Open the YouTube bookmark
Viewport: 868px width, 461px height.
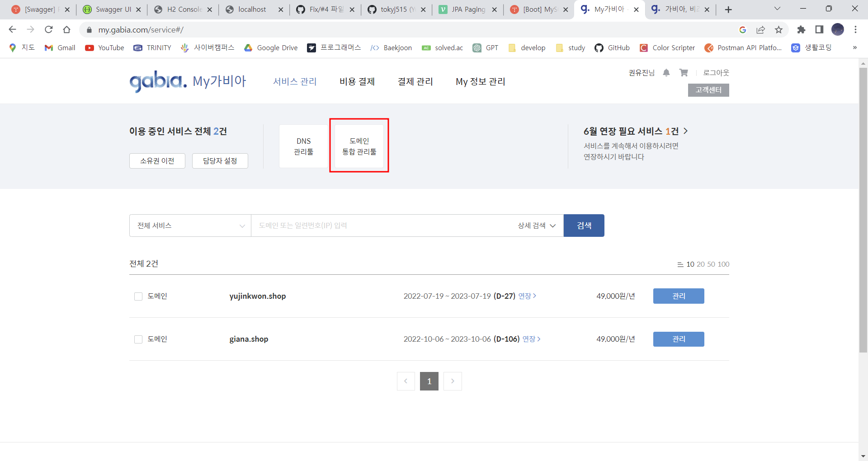104,48
